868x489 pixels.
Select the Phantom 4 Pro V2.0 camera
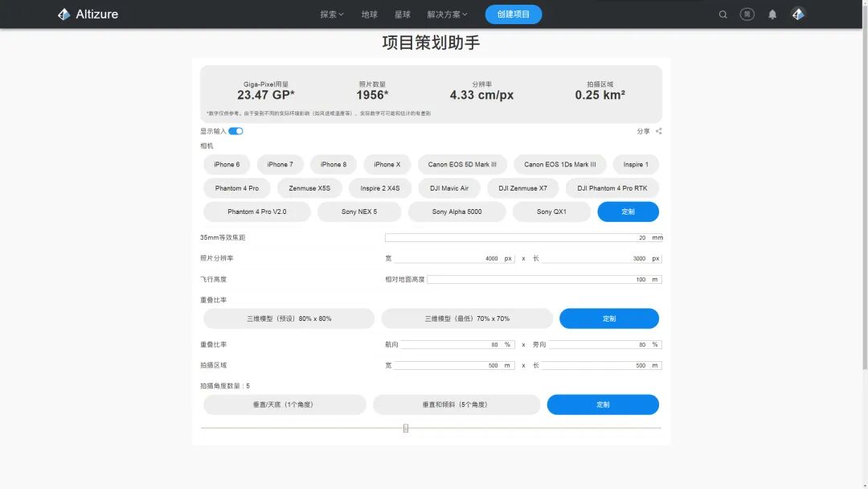tap(257, 212)
